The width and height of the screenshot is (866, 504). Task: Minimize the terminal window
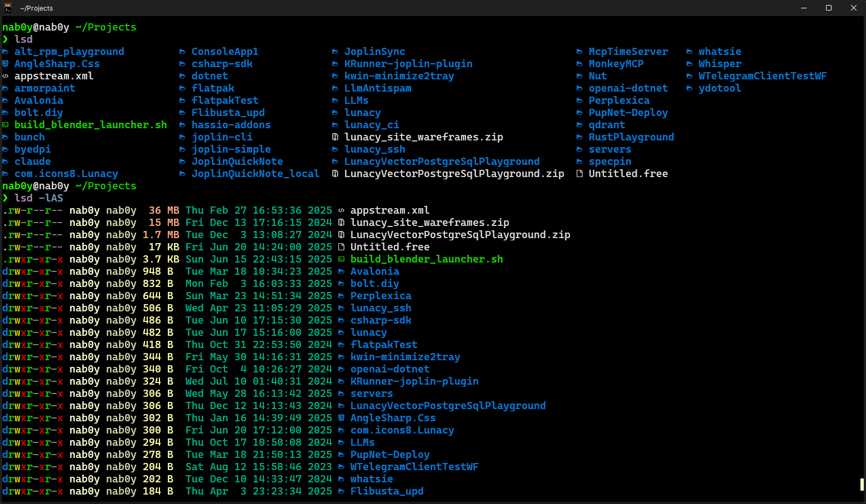[803, 8]
